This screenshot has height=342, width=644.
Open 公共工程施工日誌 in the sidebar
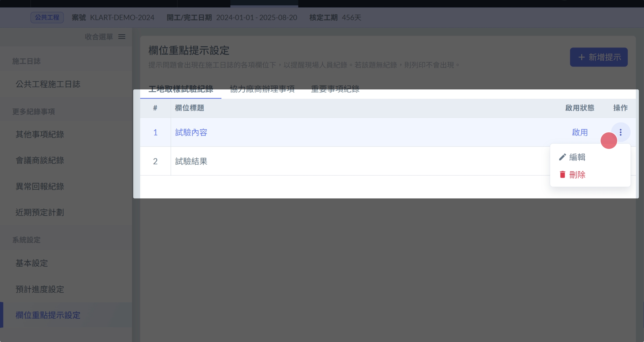click(x=48, y=84)
